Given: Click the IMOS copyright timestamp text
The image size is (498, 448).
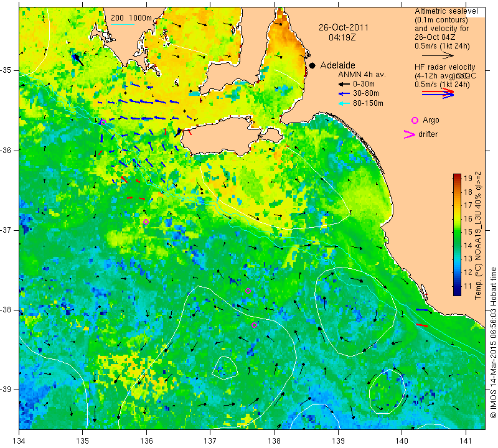Looking at the screenshot, I should [493, 342].
